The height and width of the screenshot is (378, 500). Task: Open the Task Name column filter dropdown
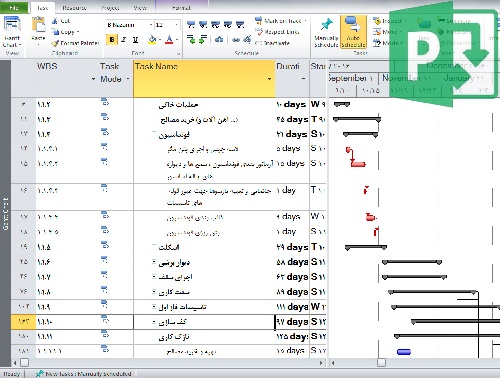269,79
